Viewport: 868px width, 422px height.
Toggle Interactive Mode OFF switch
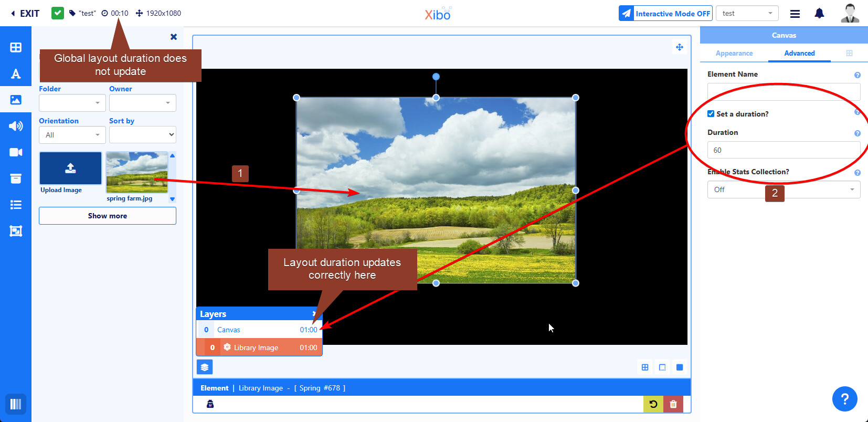[665, 14]
